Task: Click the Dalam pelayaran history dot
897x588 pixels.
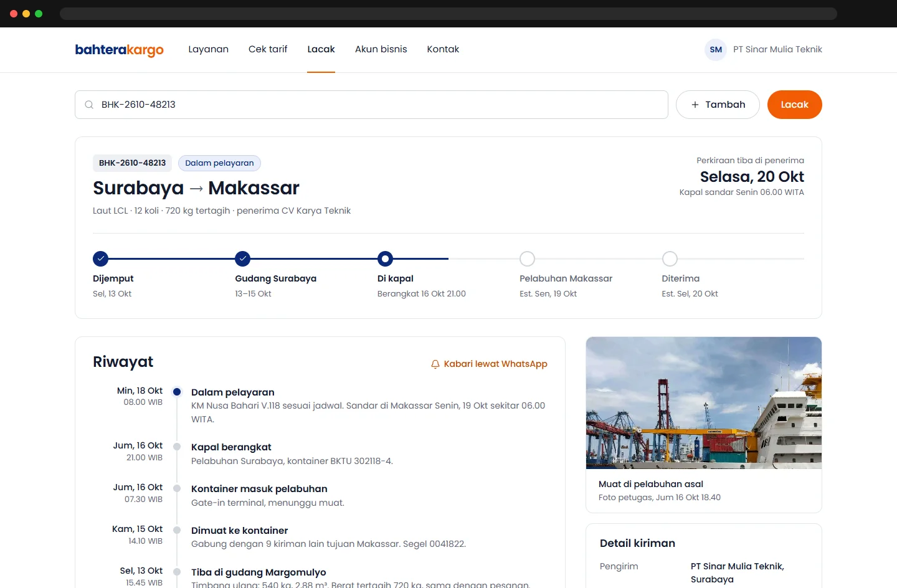Action: click(x=177, y=392)
